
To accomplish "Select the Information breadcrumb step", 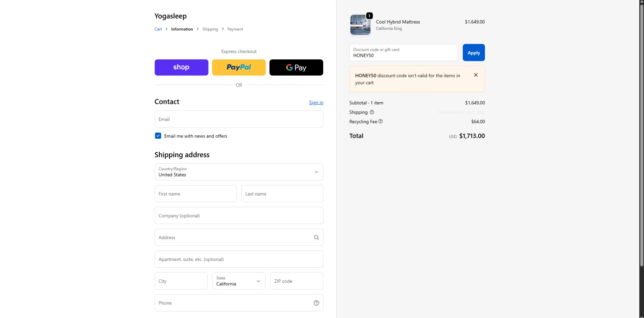I will coord(182,29).
